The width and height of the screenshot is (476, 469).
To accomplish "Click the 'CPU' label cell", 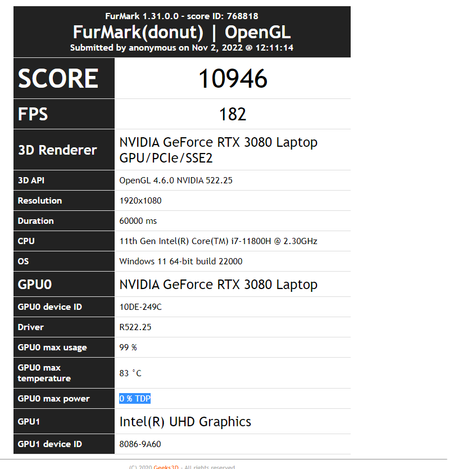I will [x=64, y=241].
